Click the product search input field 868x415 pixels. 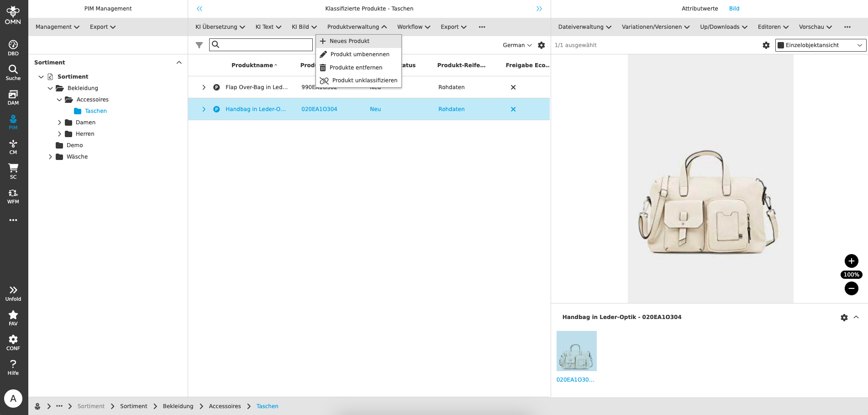(x=261, y=44)
